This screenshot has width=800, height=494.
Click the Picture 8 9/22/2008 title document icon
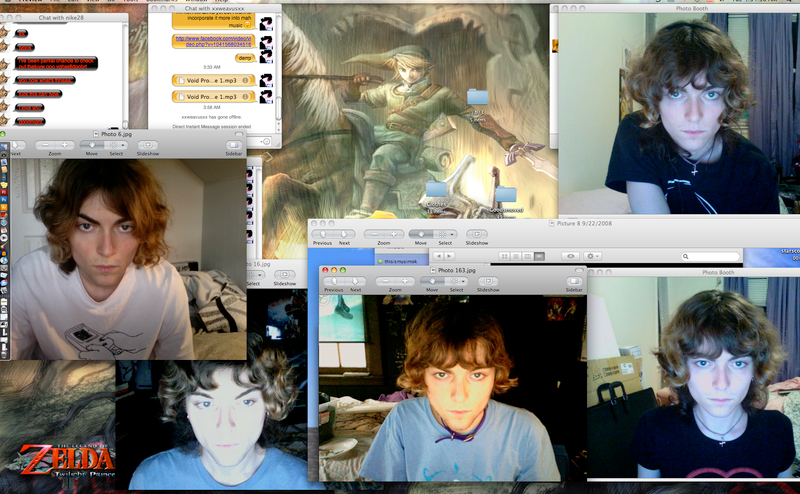552,224
